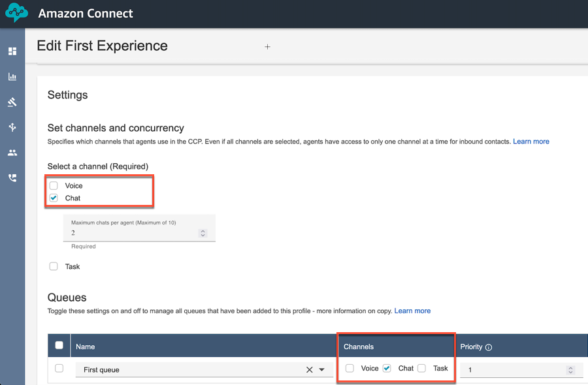588x385 pixels.
Task: Uncheck the Chat channel checkbox in Settings
Action: (54, 198)
